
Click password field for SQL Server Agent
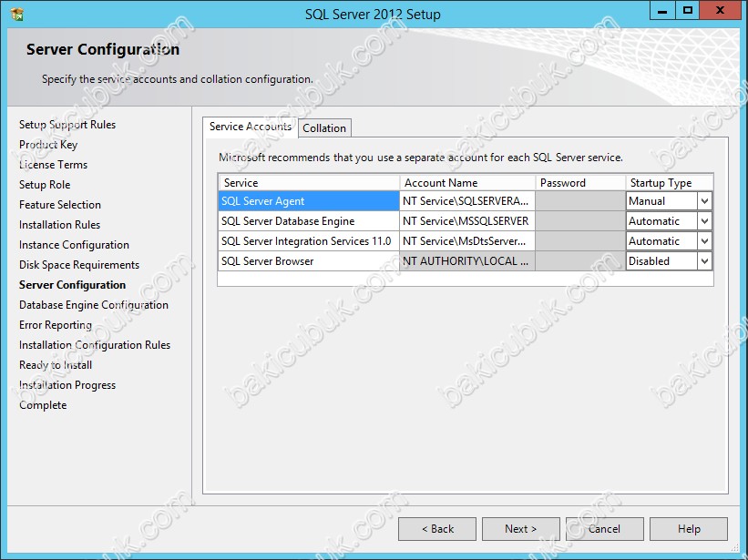click(x=580, y=201)
